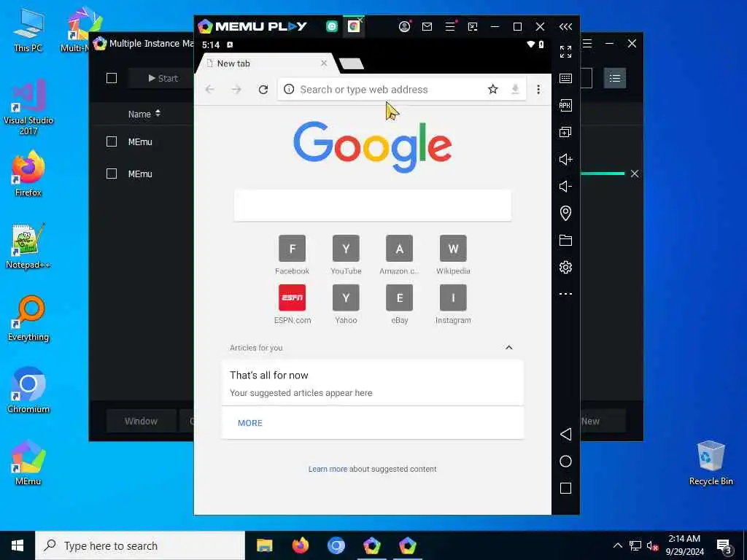Click the taskbar search box
The width and height of the screenshot is (747, 560).
pyautogui.click(x=140, y=545)
